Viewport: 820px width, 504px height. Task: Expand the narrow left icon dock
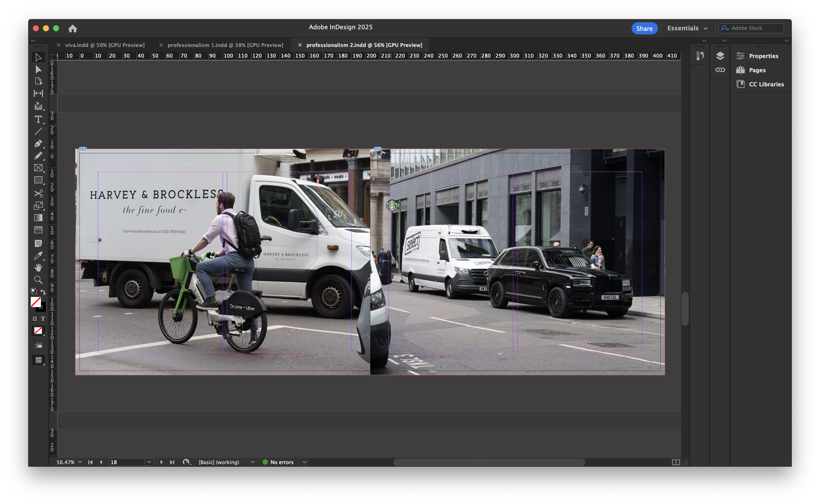704,41
